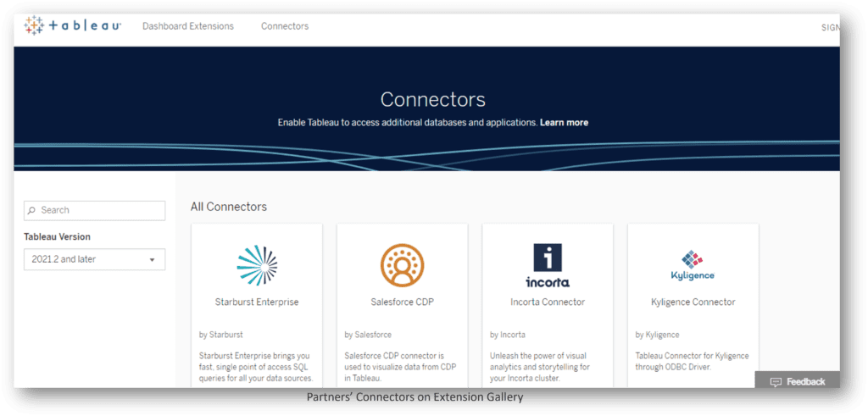
Task: Open the Starburst Enterprise connector title
Action: (x=257, y=302)
